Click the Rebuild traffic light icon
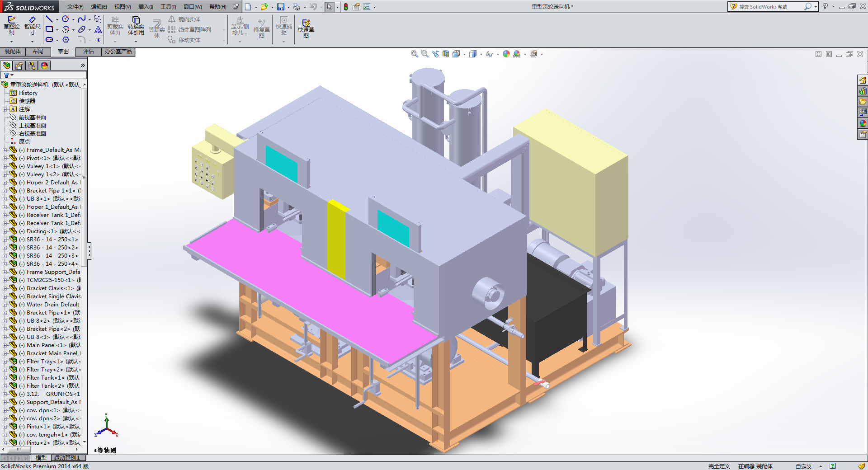The image size is (868, 470). tap(346, 7)
